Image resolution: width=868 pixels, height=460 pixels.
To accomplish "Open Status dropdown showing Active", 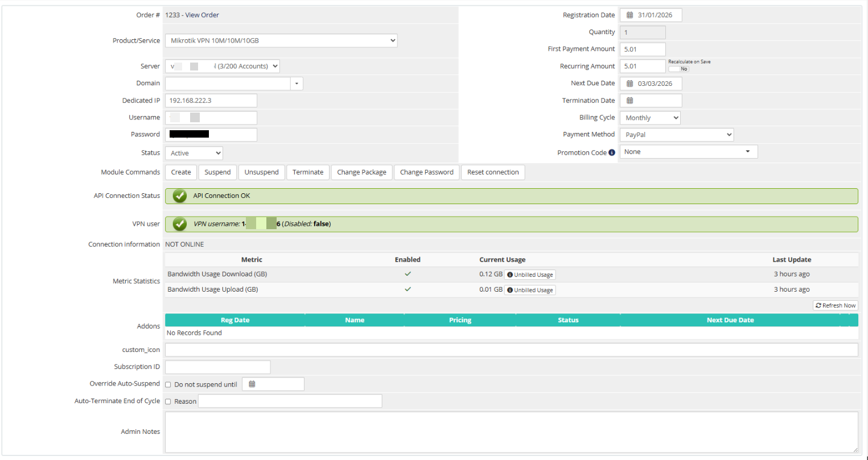I will pos(194,153).
